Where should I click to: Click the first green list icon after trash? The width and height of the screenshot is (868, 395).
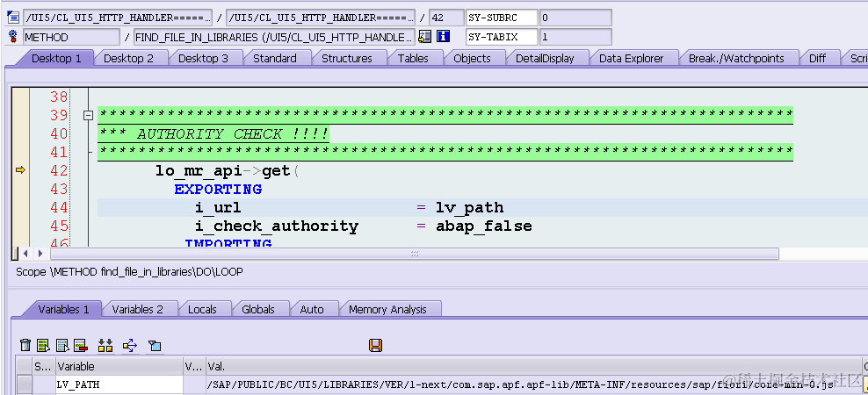[x=44, y=346]
